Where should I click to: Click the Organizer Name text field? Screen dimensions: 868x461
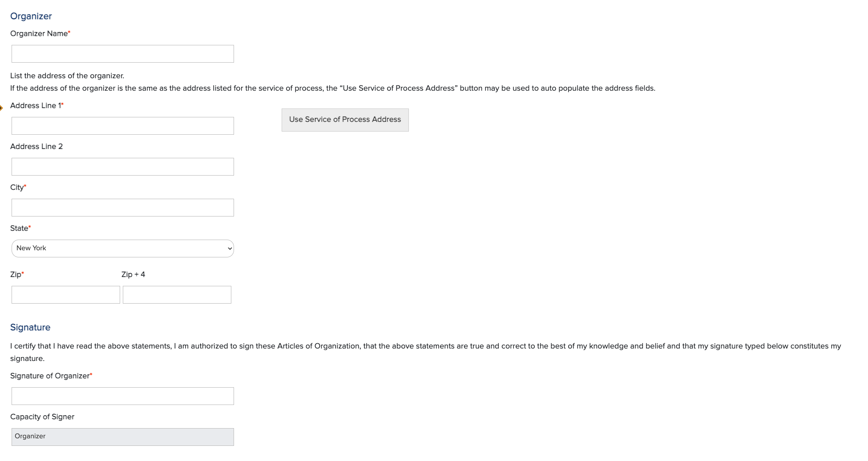(123, 54)
